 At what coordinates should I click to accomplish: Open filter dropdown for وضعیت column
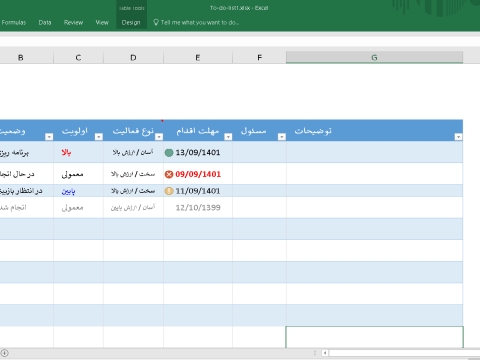coord(49,137)
